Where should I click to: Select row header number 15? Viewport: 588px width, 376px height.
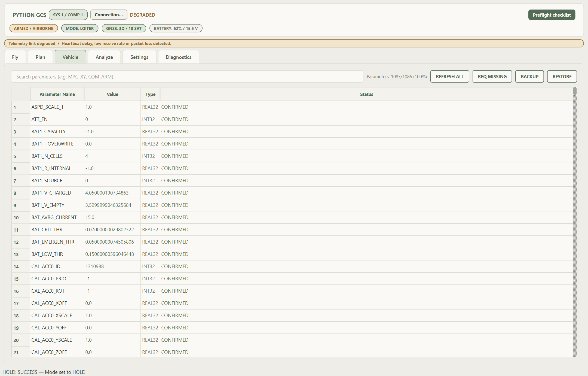click(x=21, y=279)
